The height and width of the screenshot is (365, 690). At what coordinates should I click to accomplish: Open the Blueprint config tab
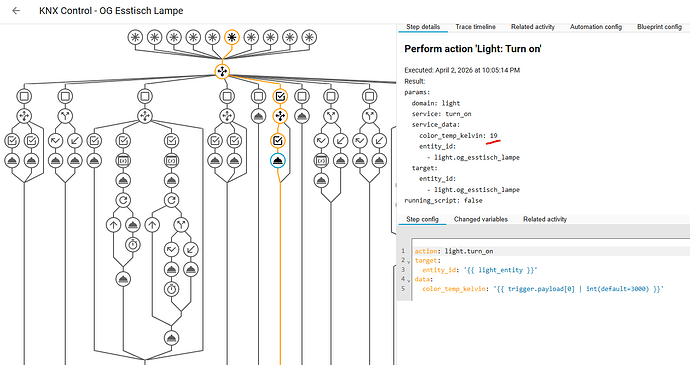point(659,27)
